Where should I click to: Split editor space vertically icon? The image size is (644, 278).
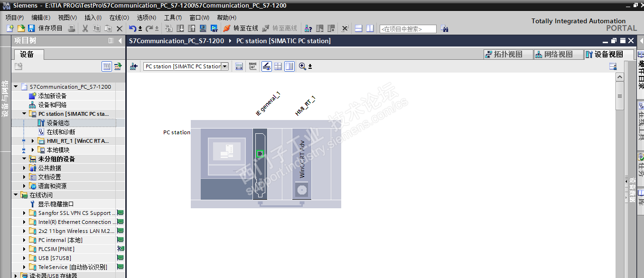[370, 28]
